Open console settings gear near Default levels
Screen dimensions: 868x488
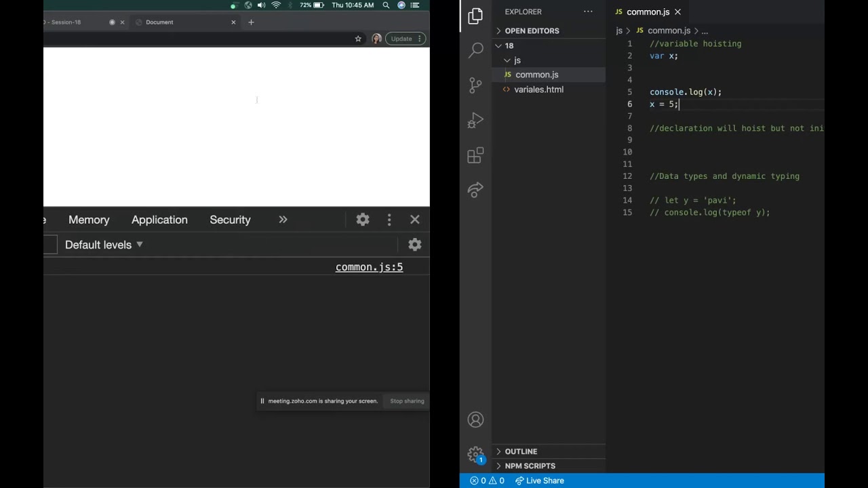(415, 245)
